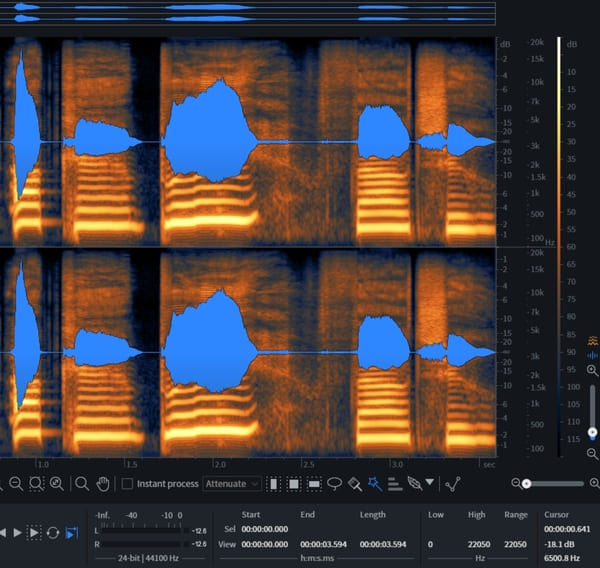Activate the Time-frequency selection tool
The width and height of the screenshot is (600, 568).
pos(294,484)
